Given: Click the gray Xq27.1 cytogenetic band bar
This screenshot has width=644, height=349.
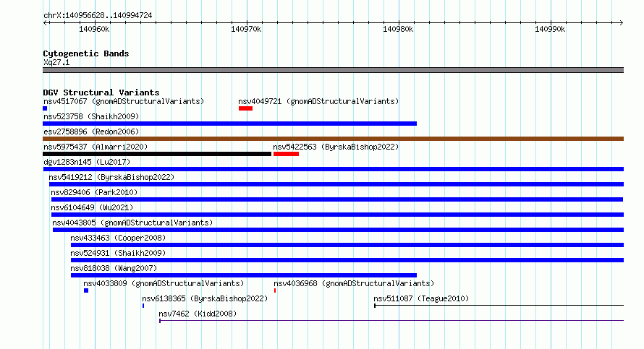Looking at the screenshot, I should click(x=333, y=70).
